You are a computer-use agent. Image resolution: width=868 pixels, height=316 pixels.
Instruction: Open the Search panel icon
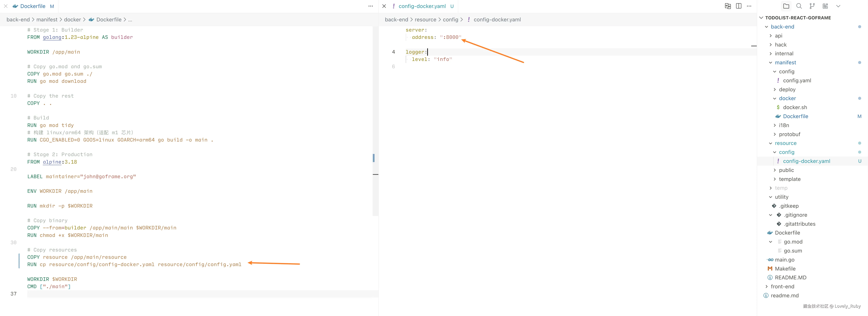(x=799, y=6)
